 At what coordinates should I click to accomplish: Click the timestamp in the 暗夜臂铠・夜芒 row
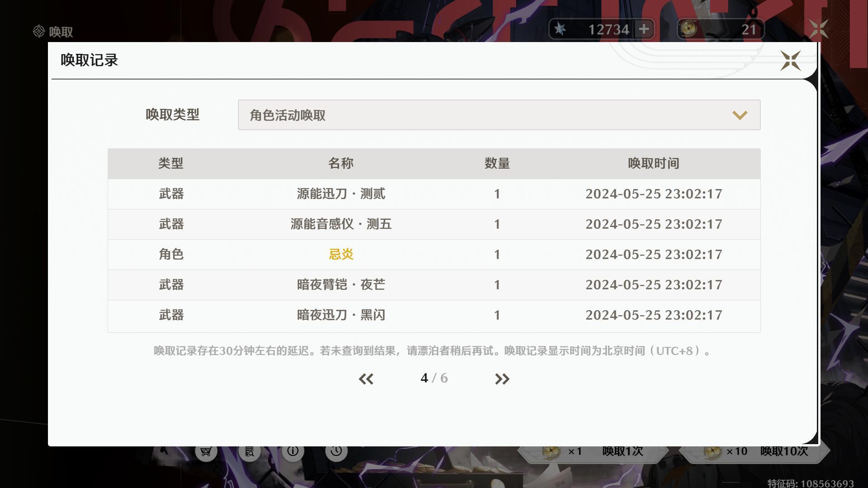click(x=654, y=285)
